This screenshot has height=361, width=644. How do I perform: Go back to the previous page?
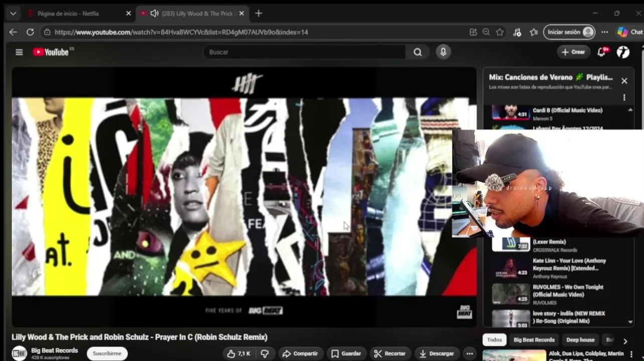pos(14,32)
